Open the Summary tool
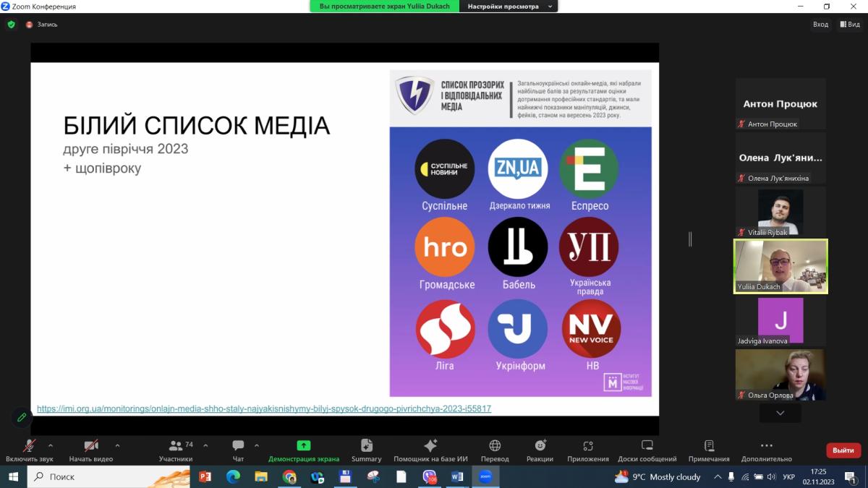 (366, 446)
